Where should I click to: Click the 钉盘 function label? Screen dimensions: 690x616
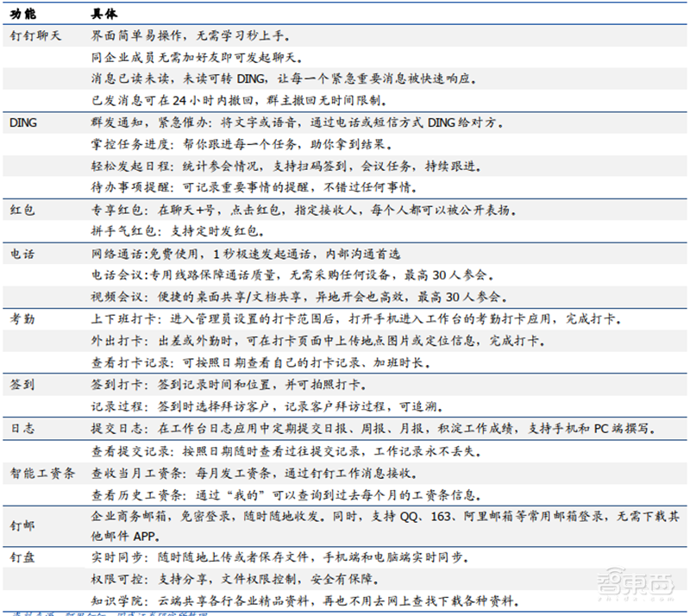pyautogui.click(x=22, y=558)
